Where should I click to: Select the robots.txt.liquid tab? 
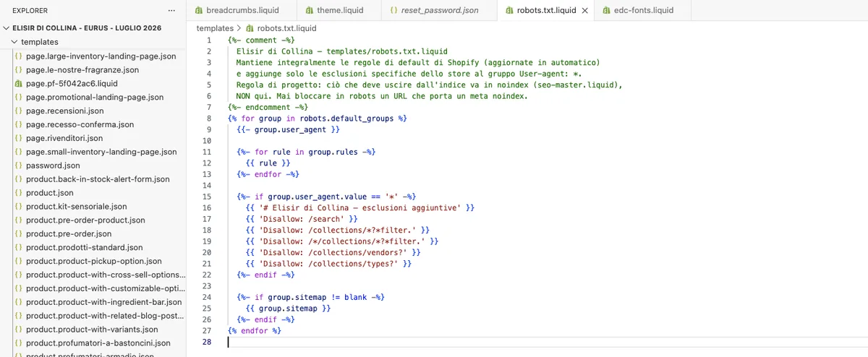coord(546,10)
